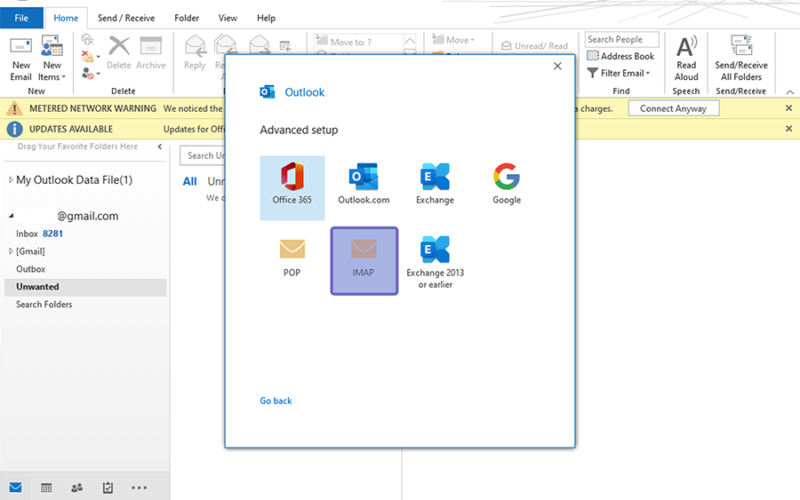Select the IMAP account option

click(x=364, y=261)
